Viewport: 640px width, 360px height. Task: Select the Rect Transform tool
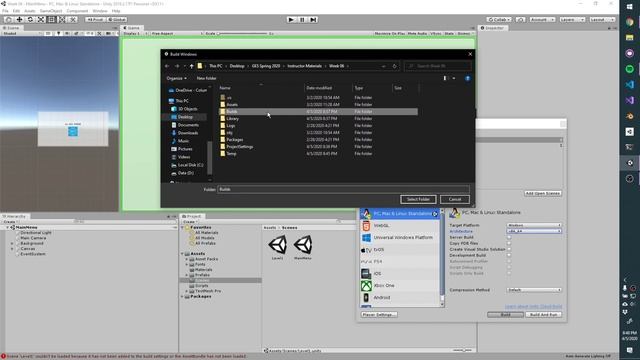click(51, 20)
